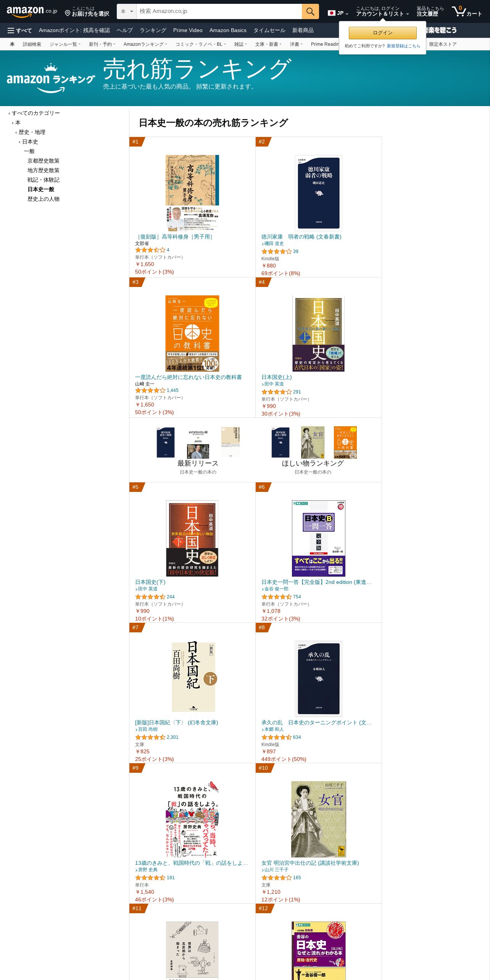Open the タイムセール nav item
Screen dimensions: 490x980
click(x=269, y=31)
